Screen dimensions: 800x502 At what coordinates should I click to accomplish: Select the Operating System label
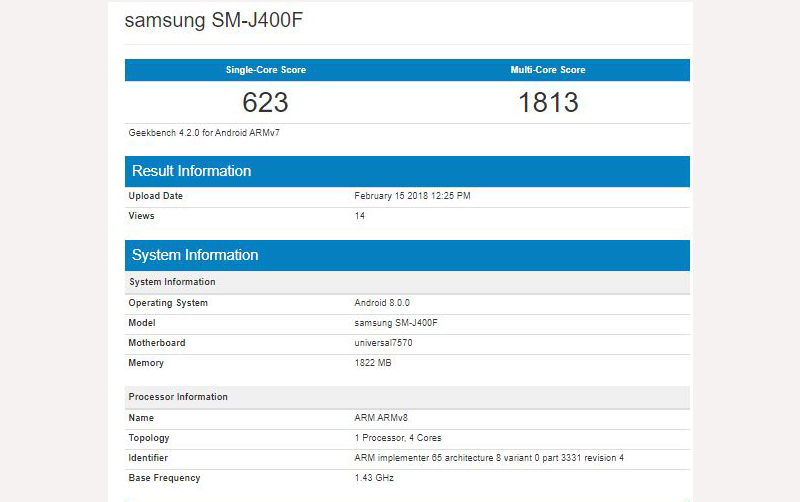(x=168, y=303)
